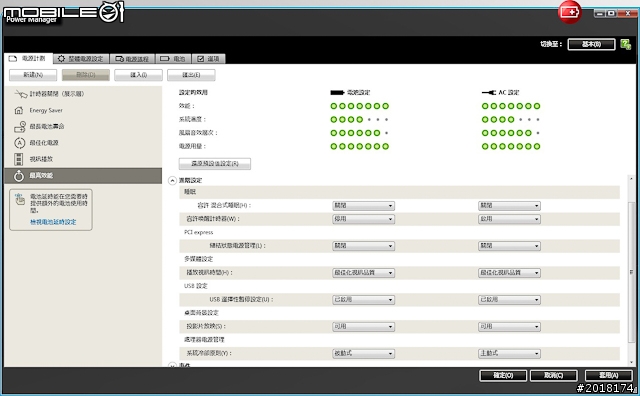Click the 'AC 設定' column header text
640x396 pixels.
pos(509,93)
